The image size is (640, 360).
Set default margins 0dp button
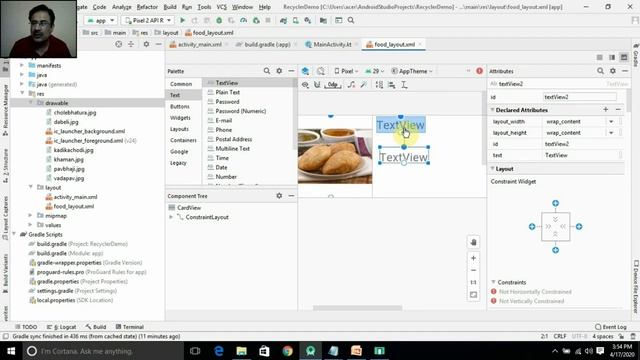pyautogui.click(x=333, y=85)
